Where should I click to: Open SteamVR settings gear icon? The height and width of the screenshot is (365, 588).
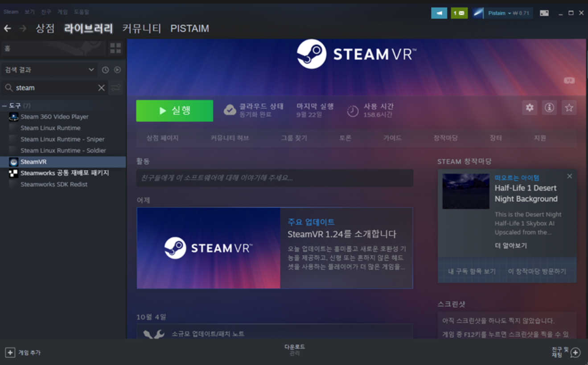tap(529, 108)
